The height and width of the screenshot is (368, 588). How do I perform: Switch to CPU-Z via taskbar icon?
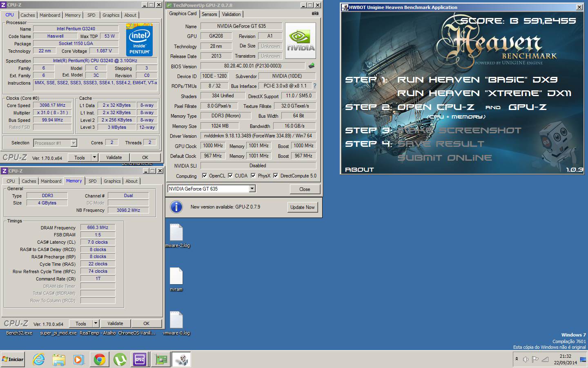[140, 360]
